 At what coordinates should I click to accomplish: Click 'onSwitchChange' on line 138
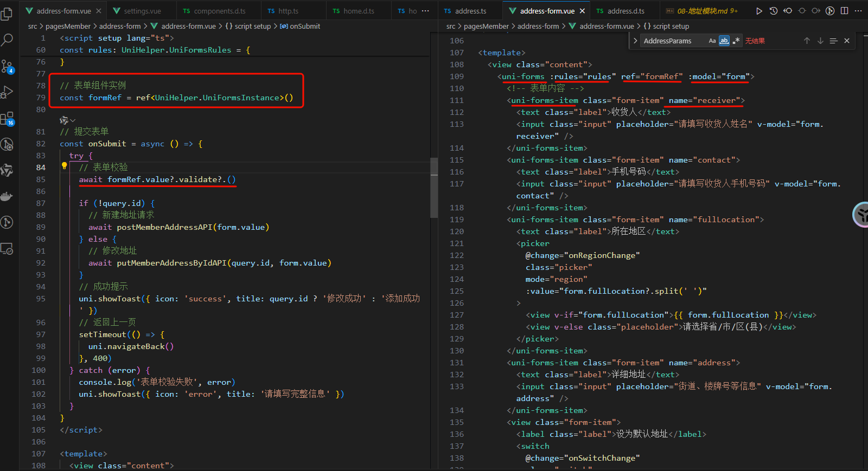pos(602,458)
